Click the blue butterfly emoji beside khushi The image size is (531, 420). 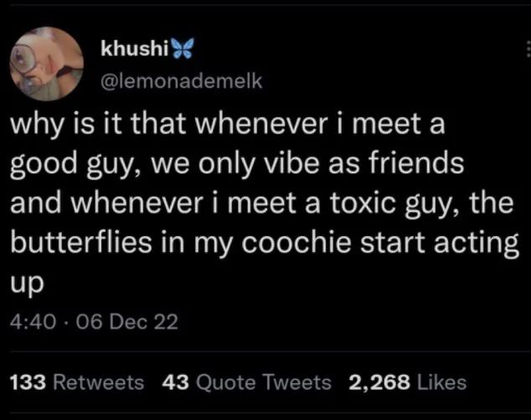click(183, 49)
